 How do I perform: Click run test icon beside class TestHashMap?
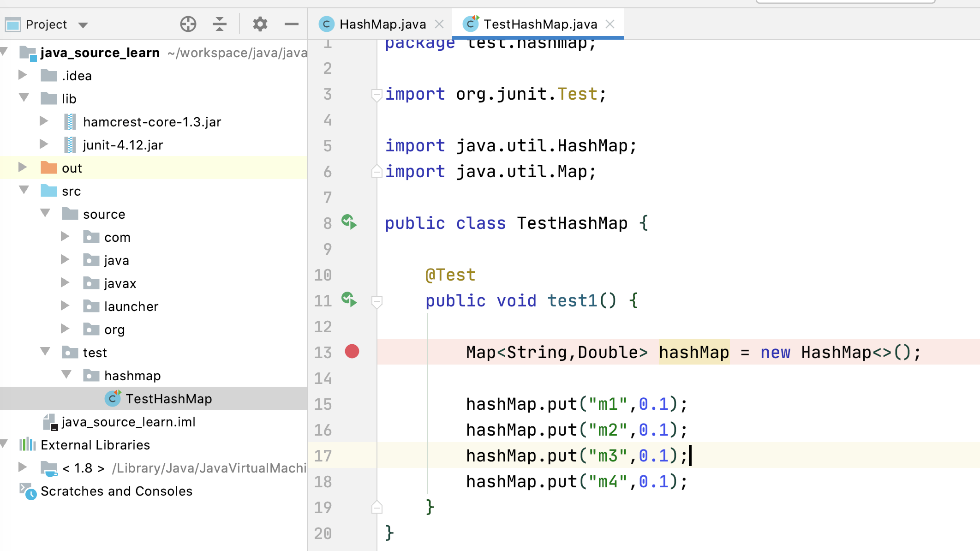[349, 222]
